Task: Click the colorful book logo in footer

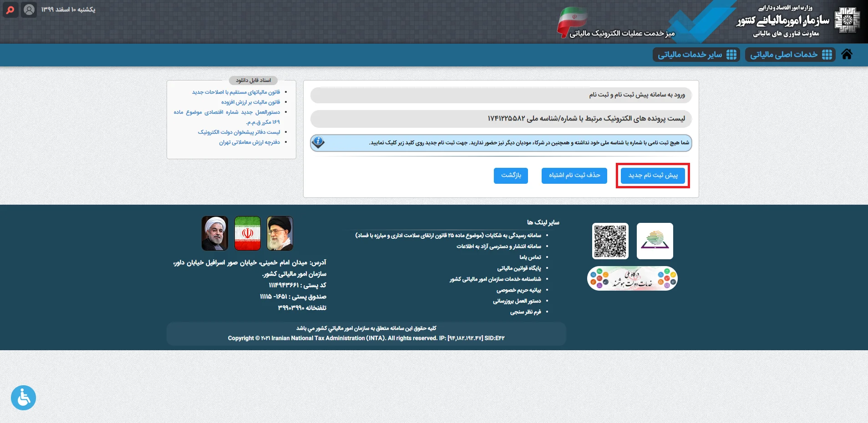Action: tap(655, 241)
